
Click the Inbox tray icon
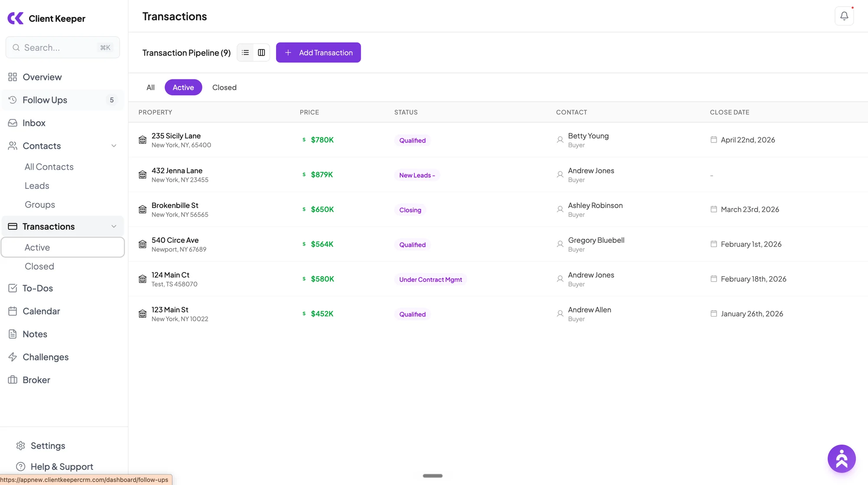(x=13, y=123)
